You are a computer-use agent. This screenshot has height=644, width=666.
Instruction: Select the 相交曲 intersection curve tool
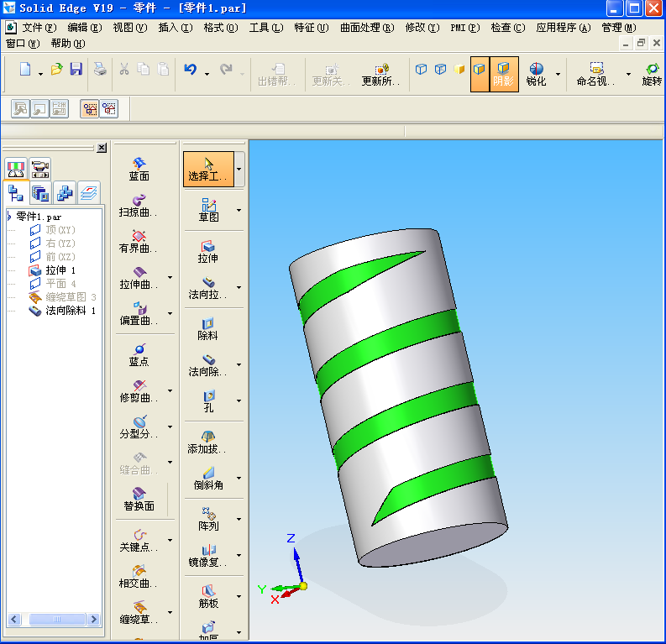pyautogui.click(x=138, y=577)
